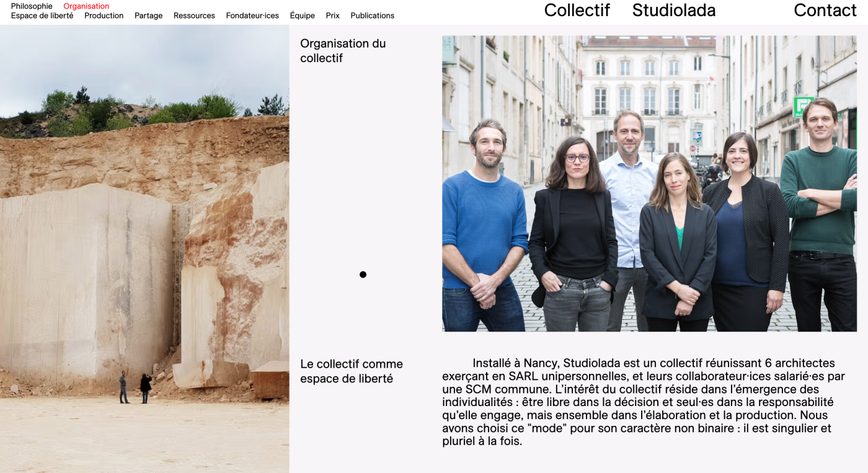This screenshot has height=473, width=868.
Task: Go to the Prix subsection
Action: [333, 15]
